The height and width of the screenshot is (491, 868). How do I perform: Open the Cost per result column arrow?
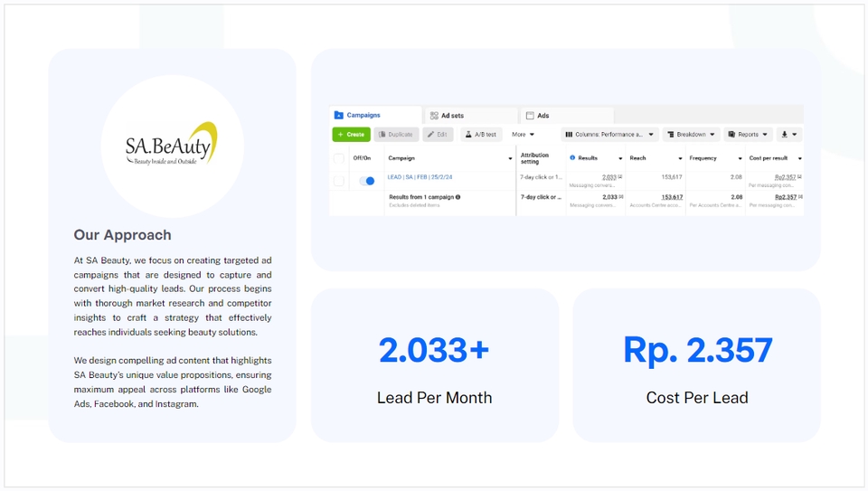tap(799, 159)
